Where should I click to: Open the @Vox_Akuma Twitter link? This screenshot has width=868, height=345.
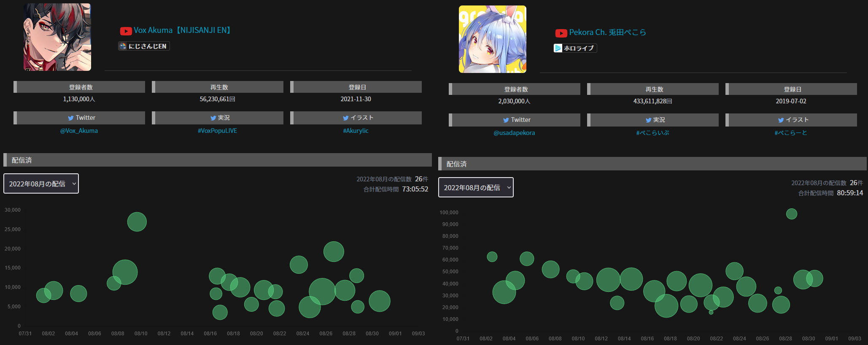point(79,131)
